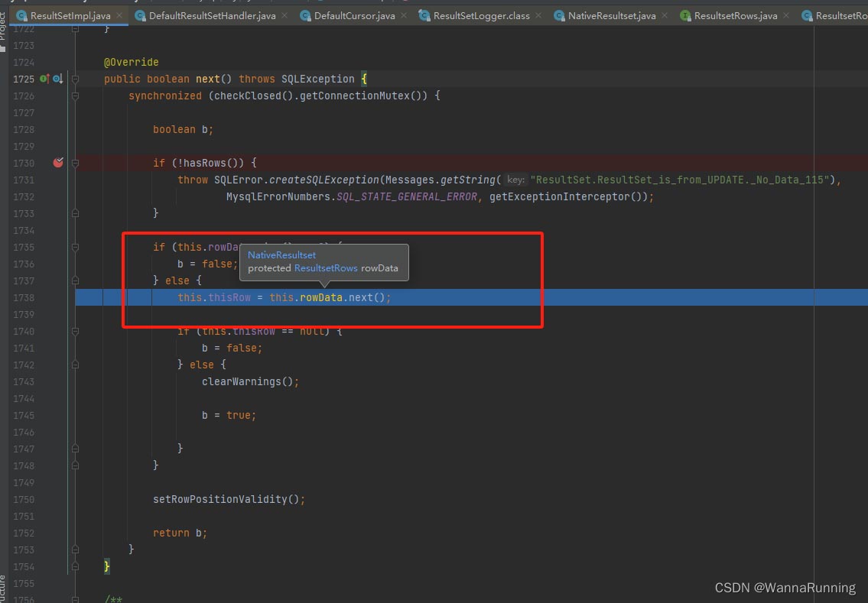The width and height of the screenshot is (868, 603).
Task: Switch to ResultSetImpl.java tab
Action: coord(70,15)
